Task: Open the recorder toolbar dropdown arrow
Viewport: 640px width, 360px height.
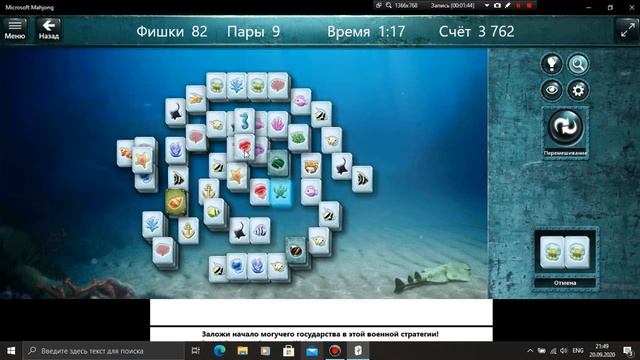Action: 487,5
